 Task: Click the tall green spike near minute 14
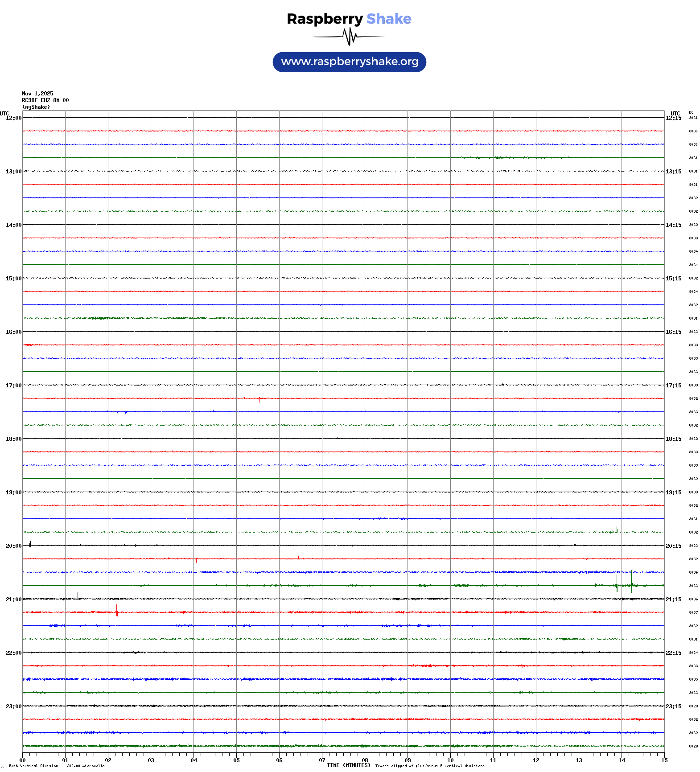[x=631, y=582]
